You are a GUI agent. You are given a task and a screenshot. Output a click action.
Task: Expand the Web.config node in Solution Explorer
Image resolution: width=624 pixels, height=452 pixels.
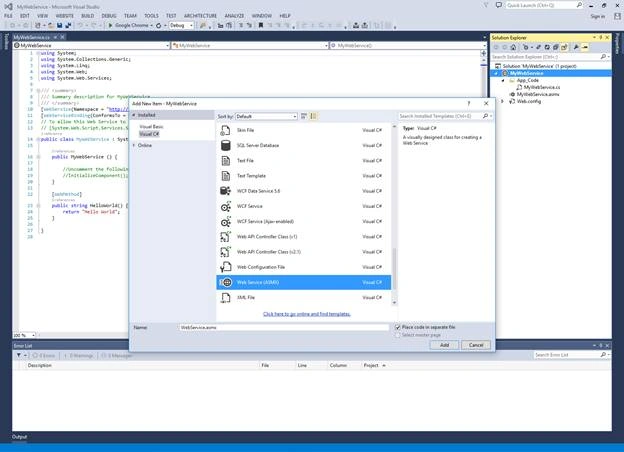click(503, 101)
